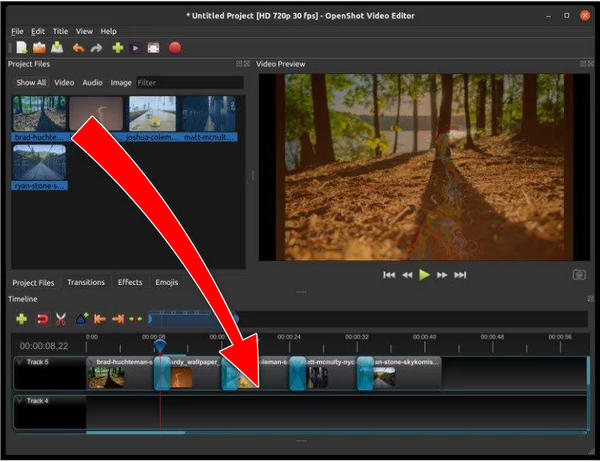The image size is (600, 462).
Task: Switch to Transitions tab
Action: coord(86,282)
